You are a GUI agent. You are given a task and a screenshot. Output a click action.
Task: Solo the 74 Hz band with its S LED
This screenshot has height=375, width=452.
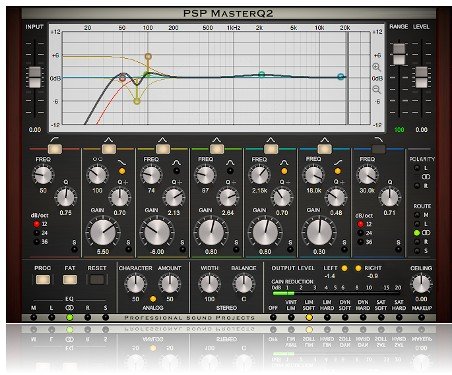182,249
